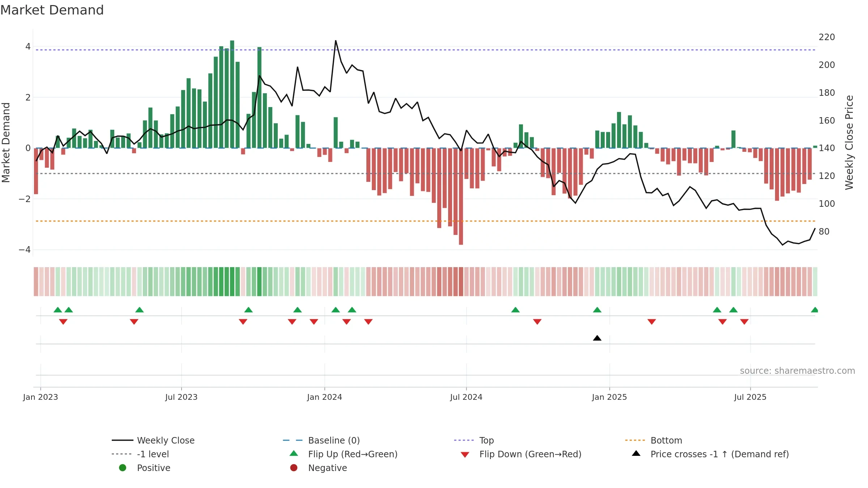Click the highest peak of the black price line

336,41
